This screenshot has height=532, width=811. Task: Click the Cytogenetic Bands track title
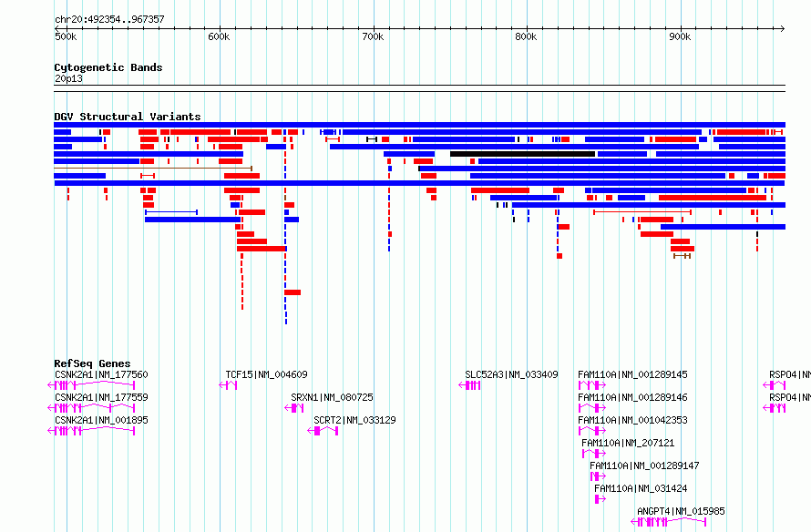point(108,67)
